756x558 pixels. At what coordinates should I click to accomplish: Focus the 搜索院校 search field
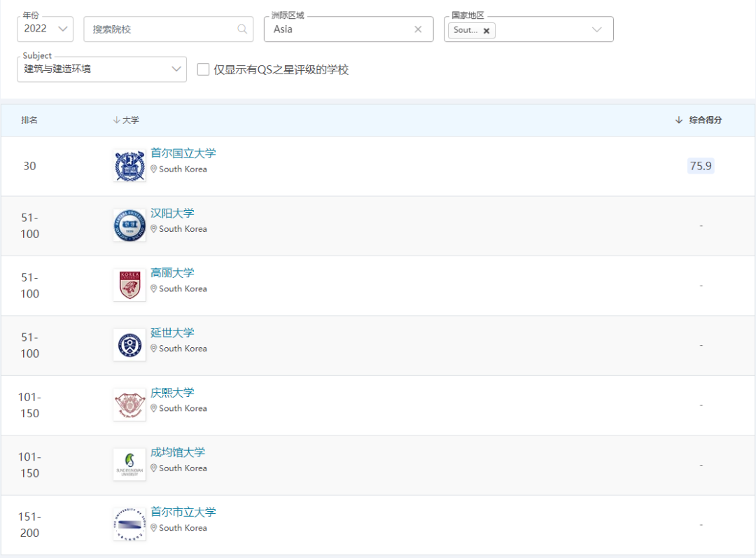(x=168, y=29)
